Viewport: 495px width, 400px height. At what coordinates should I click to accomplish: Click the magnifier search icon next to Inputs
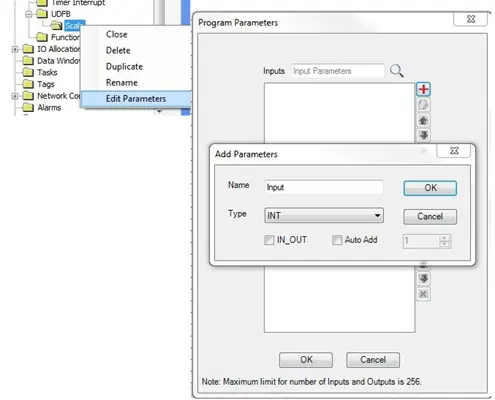(x=396, y=71)
